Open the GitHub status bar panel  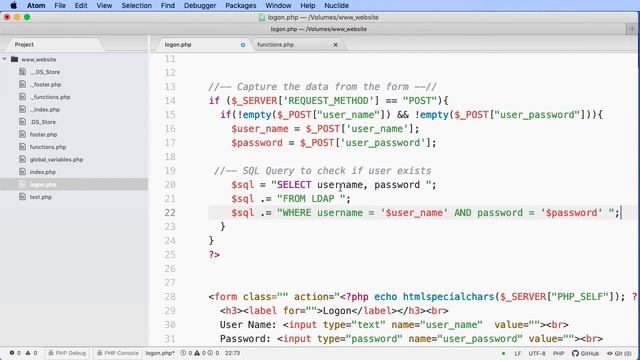[585, 353]
